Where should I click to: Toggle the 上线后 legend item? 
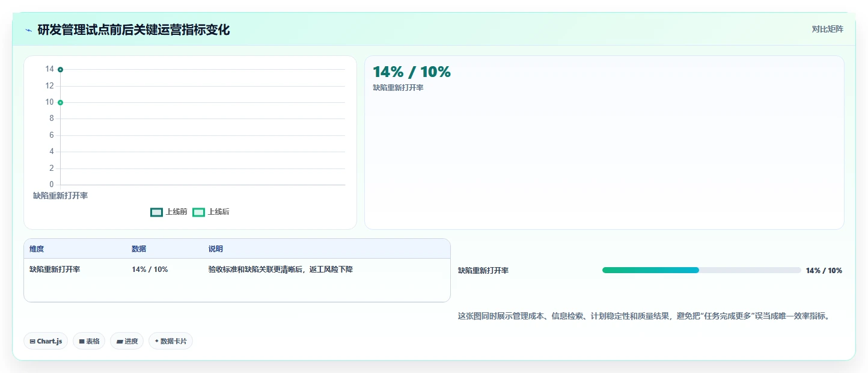(211, 212)
